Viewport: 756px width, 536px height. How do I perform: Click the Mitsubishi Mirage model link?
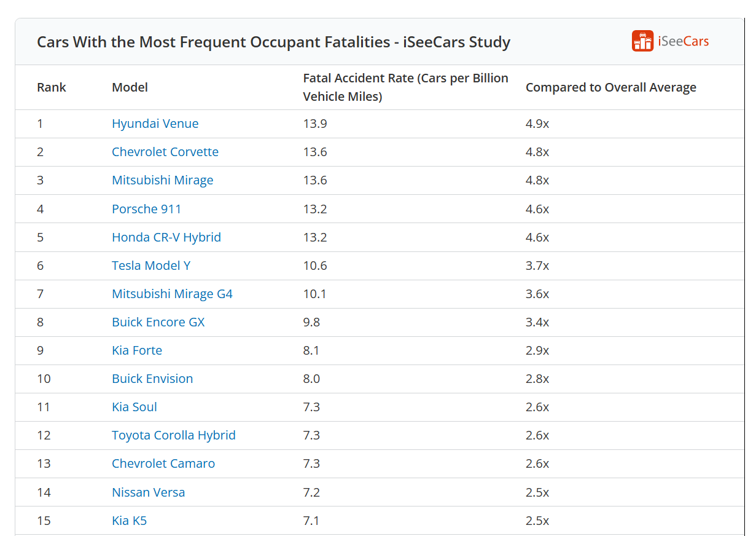[x=163, y=180]
